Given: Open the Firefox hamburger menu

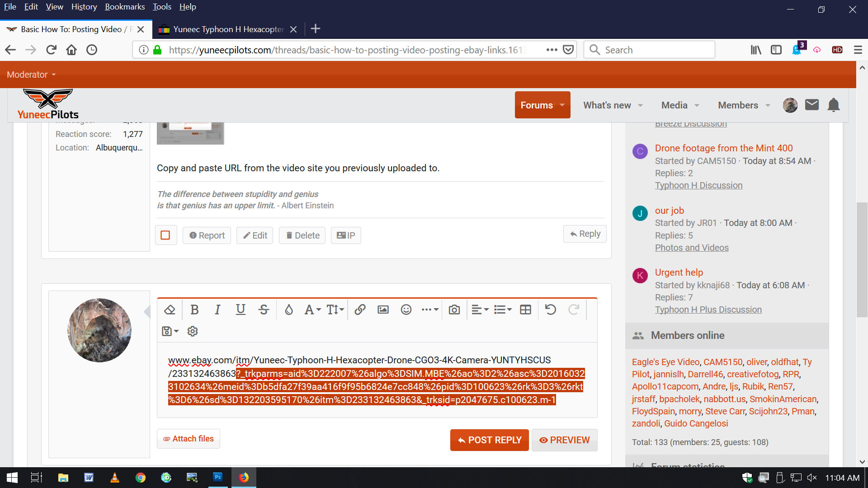Looking at the screenshot, I should click(858, 50).
